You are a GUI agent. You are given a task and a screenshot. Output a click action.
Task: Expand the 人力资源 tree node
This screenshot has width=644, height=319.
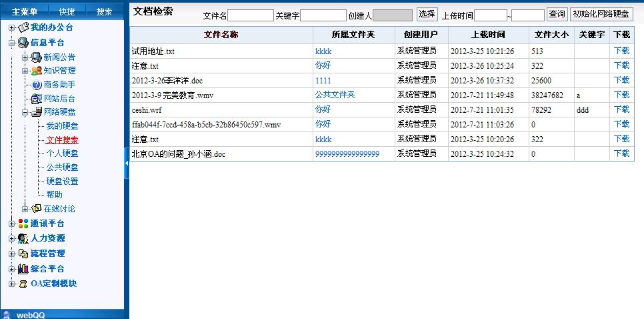11,238
